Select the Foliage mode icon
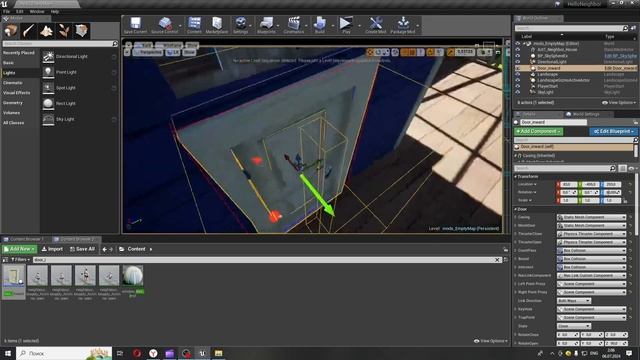640x360 pixels. 64,31
